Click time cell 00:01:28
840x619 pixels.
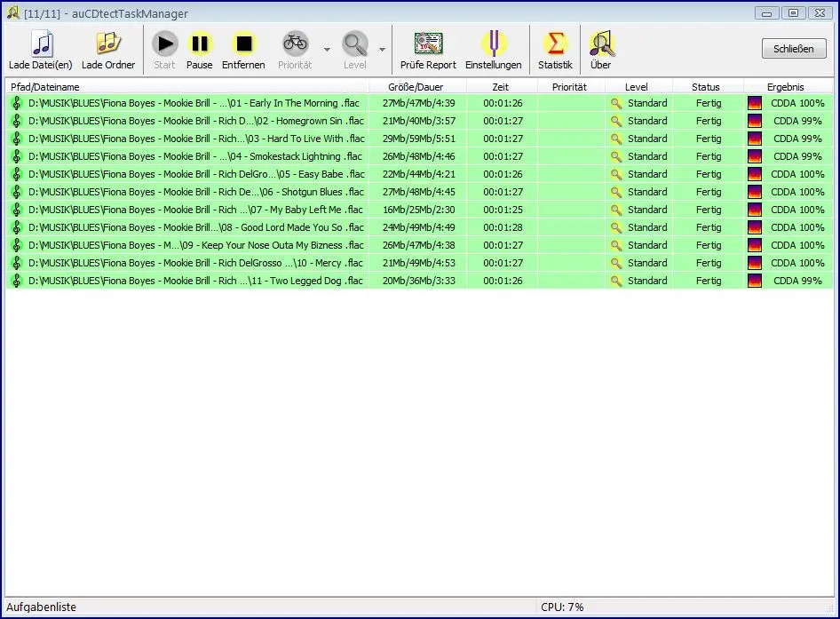tap(503, 227)
